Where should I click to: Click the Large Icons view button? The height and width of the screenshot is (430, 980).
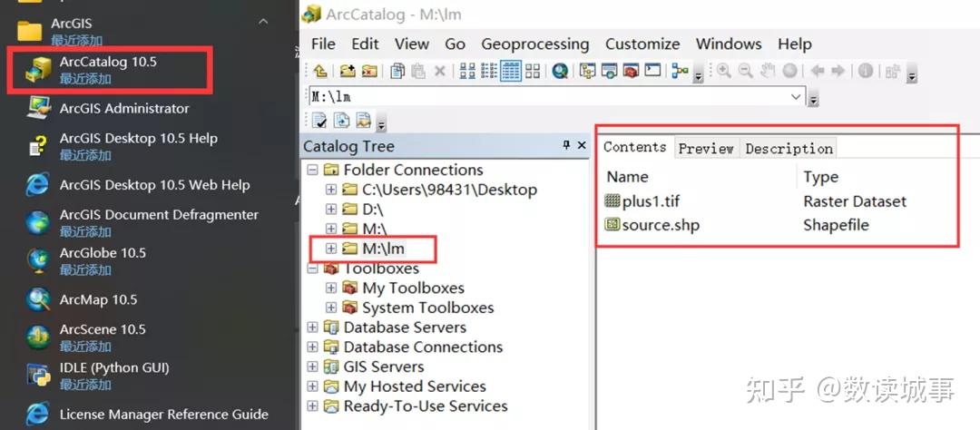tap(467, 71)
